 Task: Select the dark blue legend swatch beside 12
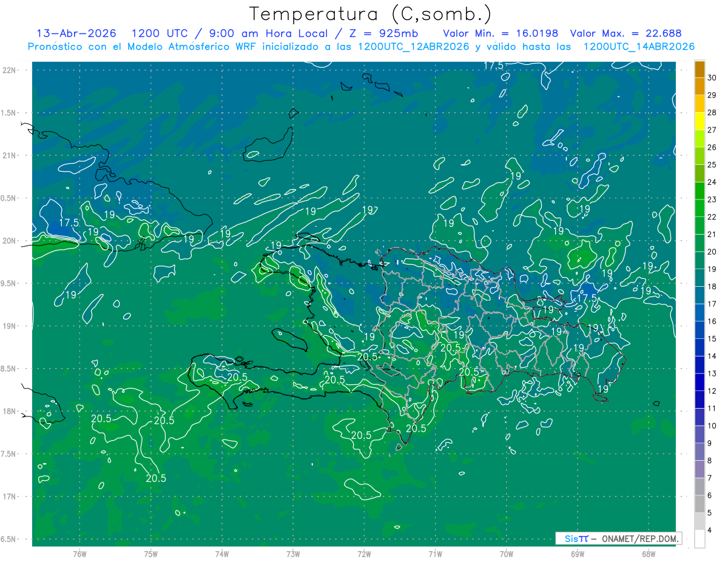699,400
